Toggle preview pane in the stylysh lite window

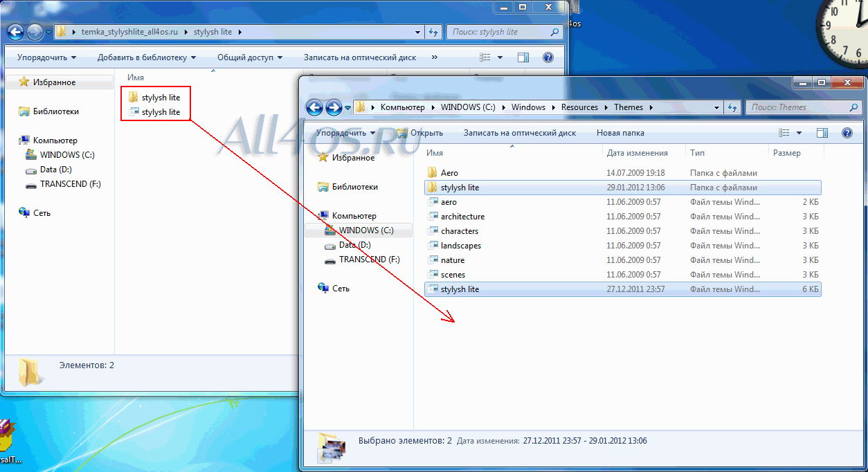click(523, 57)
